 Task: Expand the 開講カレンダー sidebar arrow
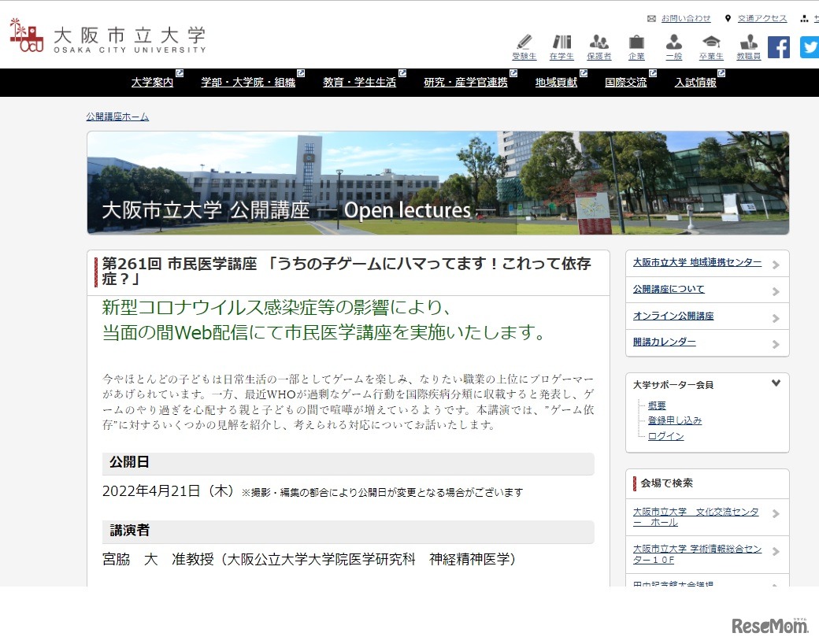(777, 343)
